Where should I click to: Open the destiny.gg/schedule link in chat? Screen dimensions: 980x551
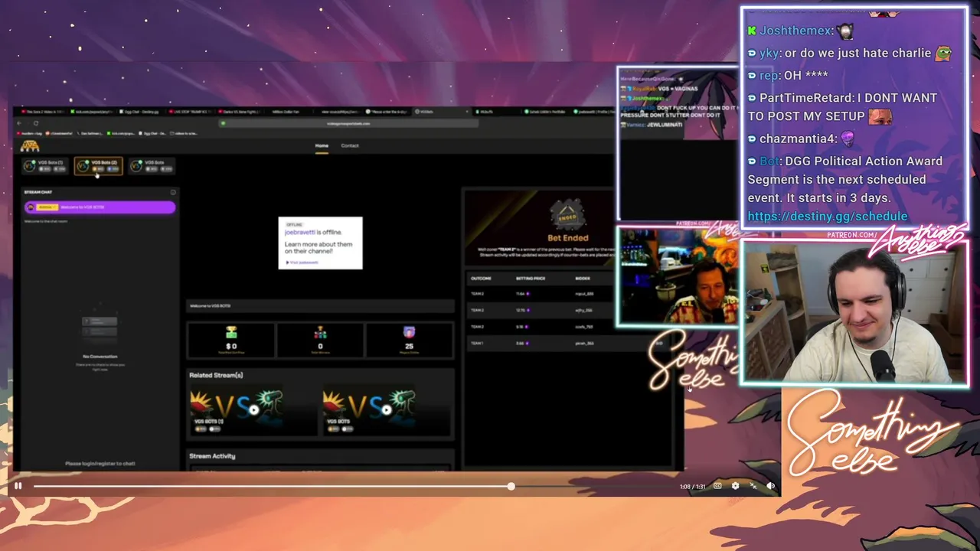[828, 217]
